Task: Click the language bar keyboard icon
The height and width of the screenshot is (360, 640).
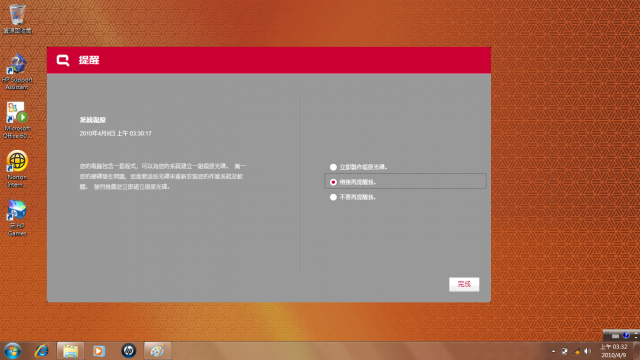Action: tap(616, 336)
